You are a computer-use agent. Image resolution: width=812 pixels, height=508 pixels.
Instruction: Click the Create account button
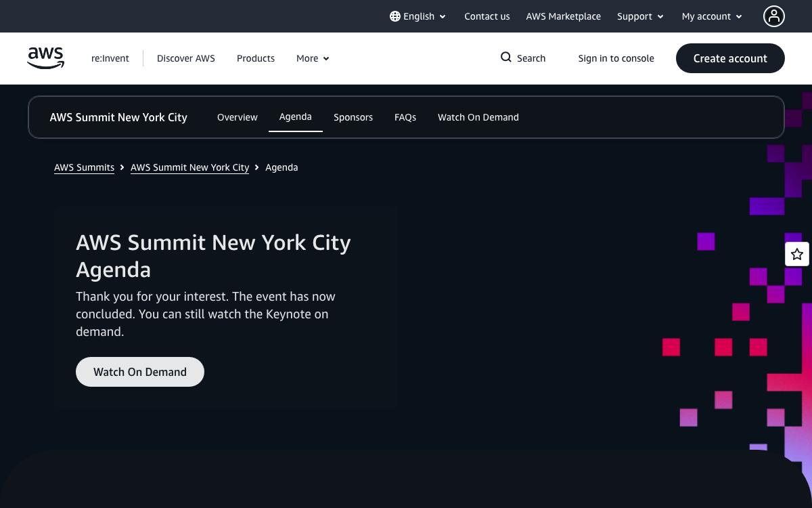[x=730, y=58]
